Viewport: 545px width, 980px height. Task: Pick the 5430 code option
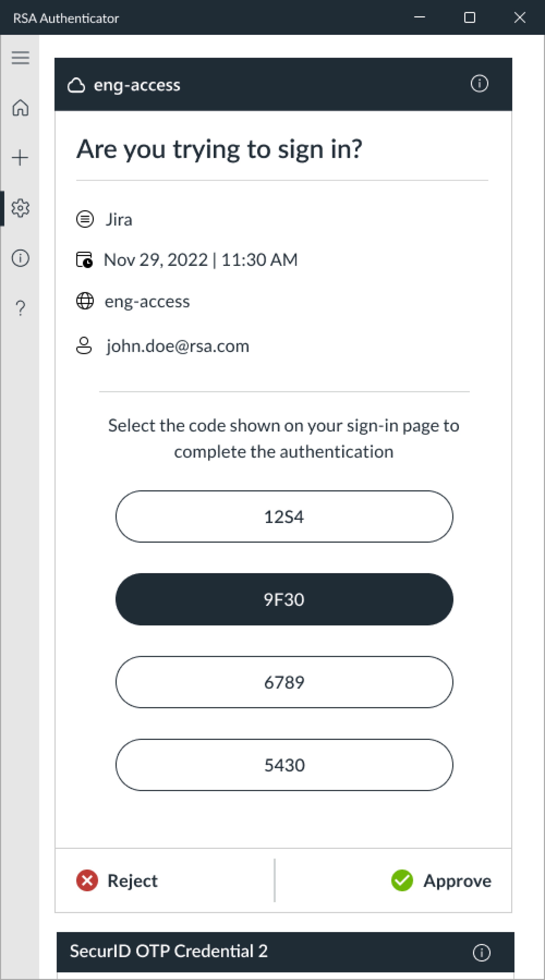(x=284, y=765)
